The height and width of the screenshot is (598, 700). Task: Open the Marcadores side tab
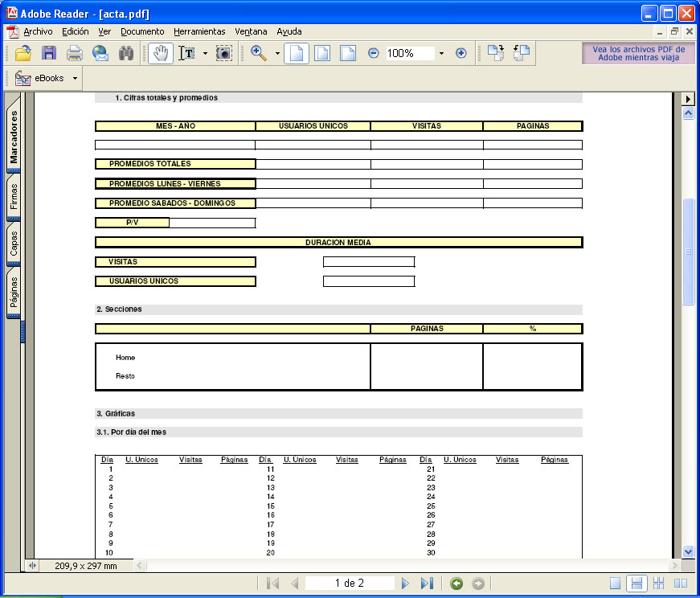[14, 137]
